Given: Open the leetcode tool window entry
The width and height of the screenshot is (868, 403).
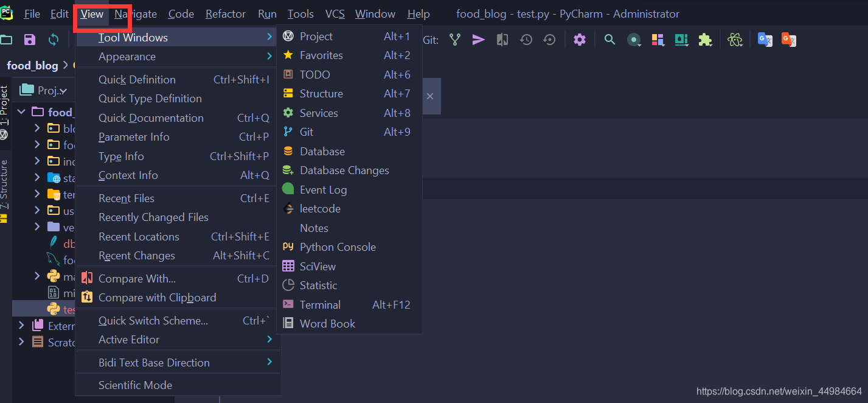Looking at the screenshot, I should point(349,209).
